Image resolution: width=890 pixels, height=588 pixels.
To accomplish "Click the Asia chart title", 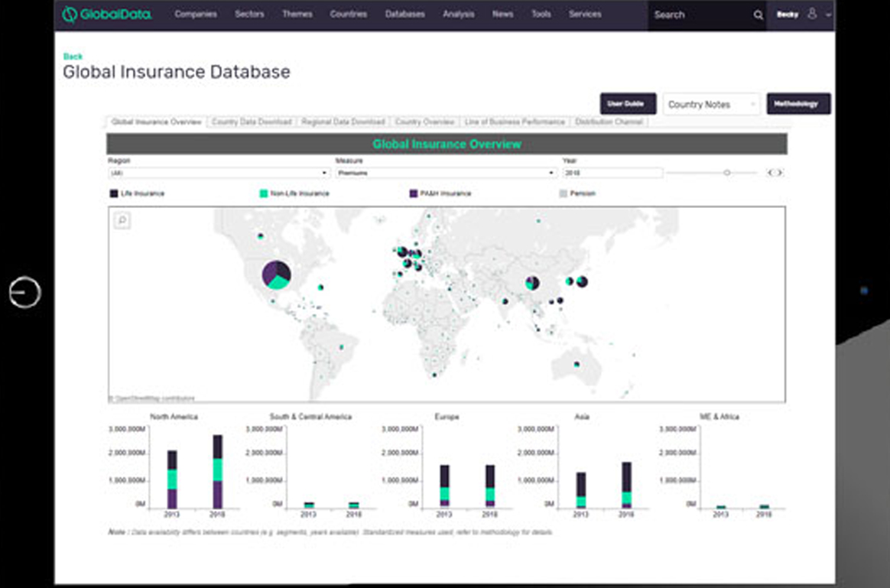I will pos(582,417).
